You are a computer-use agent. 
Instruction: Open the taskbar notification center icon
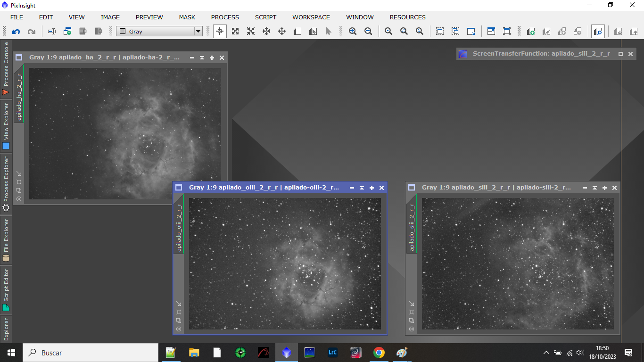[x=628, y=353]
